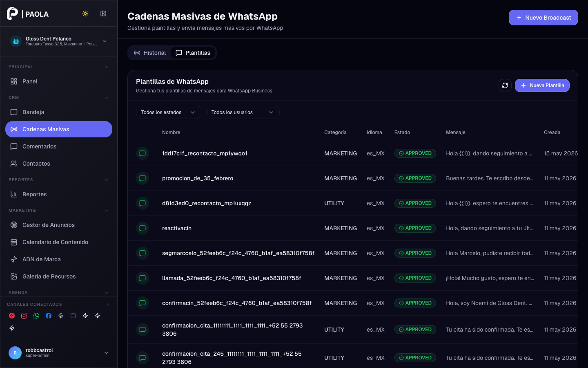Screen dimensions: 588x368
Task: Click the date '15 may 2026'
Action: point(561,153)
